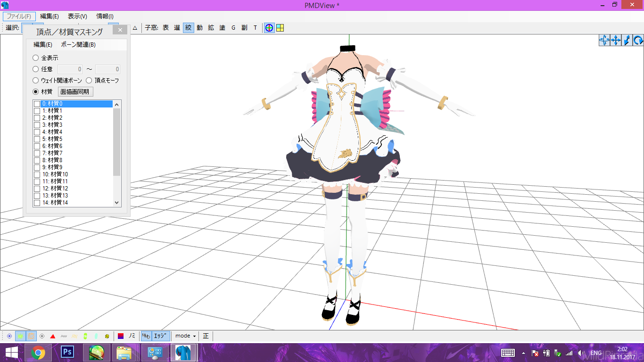Check the 8: 材質8 checkbox

(x=37, y=160)
